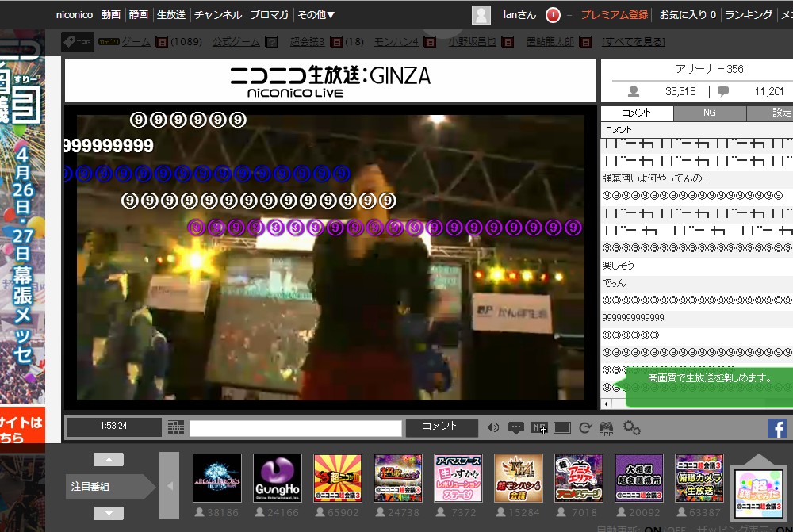Open question-mark icon beside 公式ゲーム tag
This screenshot has width=793, height=532.
pos(271,42)
